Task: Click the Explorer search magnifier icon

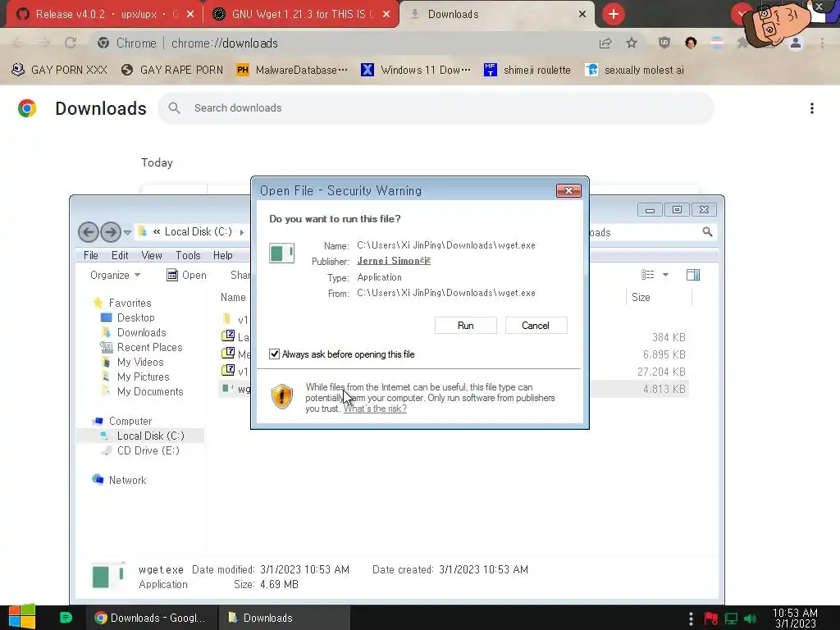Action: click(x=707, y=232)
